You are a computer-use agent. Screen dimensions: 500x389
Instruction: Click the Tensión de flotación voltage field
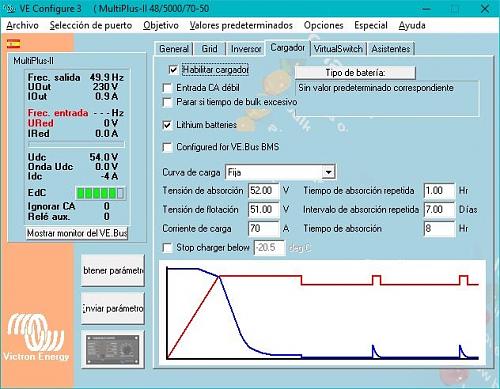coord(264,210)
